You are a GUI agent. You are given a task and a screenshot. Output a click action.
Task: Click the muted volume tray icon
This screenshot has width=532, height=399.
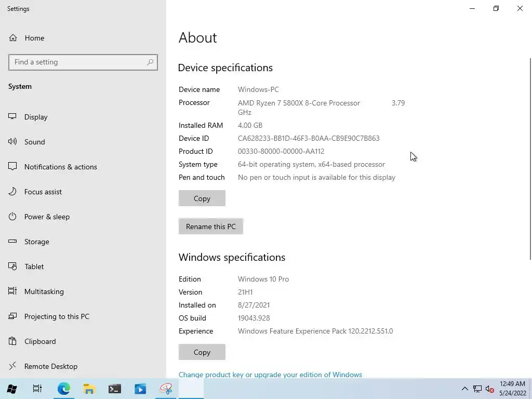tap(489, 389)
